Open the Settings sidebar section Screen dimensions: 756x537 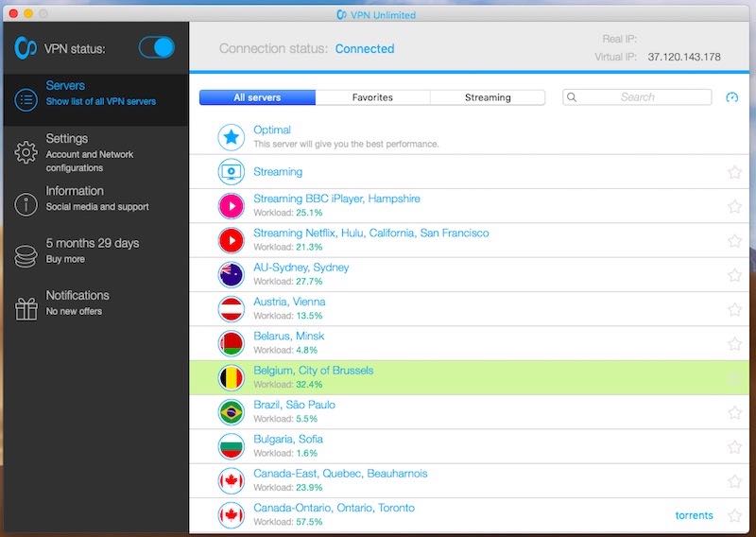pos(96,152)
